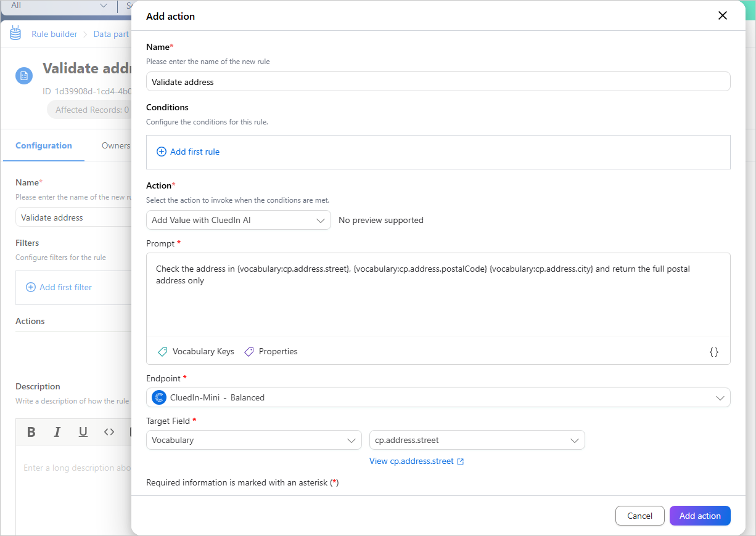Open the Properties tag icon
Image resolution: width=756 pixels, height=536 pixels.
click(x=249, y=352)
